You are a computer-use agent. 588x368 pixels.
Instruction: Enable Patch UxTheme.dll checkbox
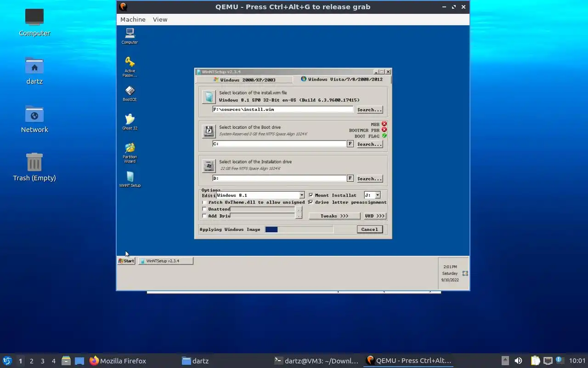[204, 202]
